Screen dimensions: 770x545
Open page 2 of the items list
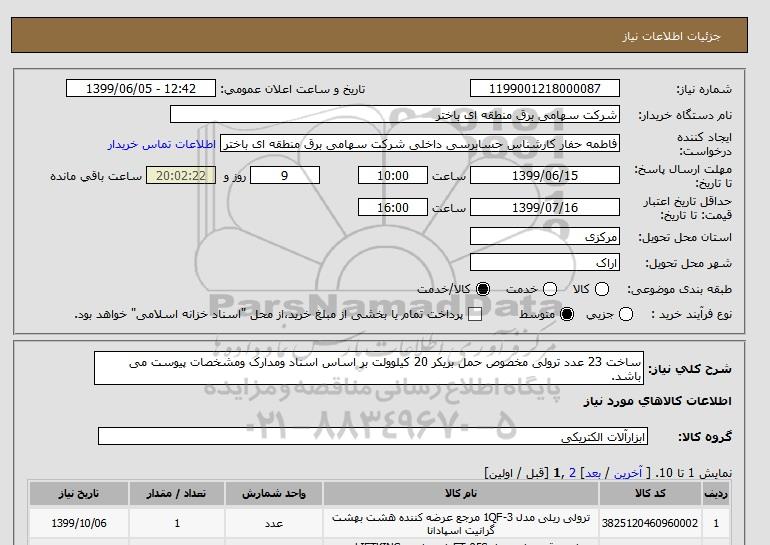pos(573,473)
